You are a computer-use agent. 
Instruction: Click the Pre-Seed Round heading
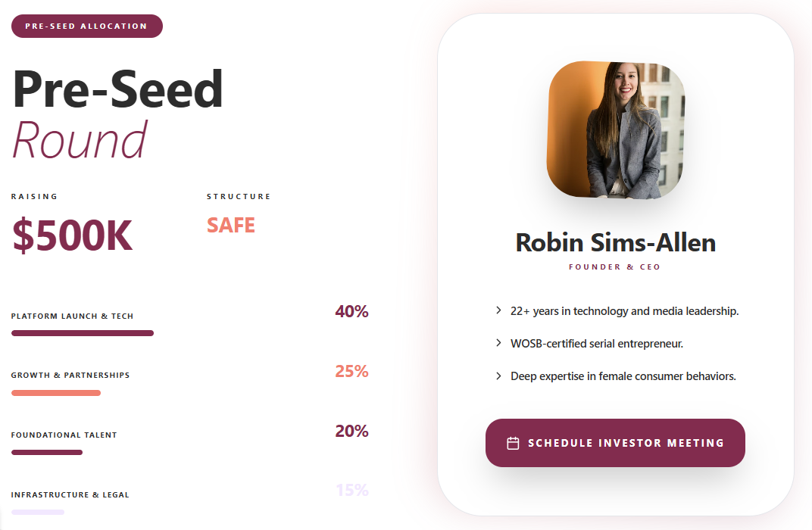point(117,114)
